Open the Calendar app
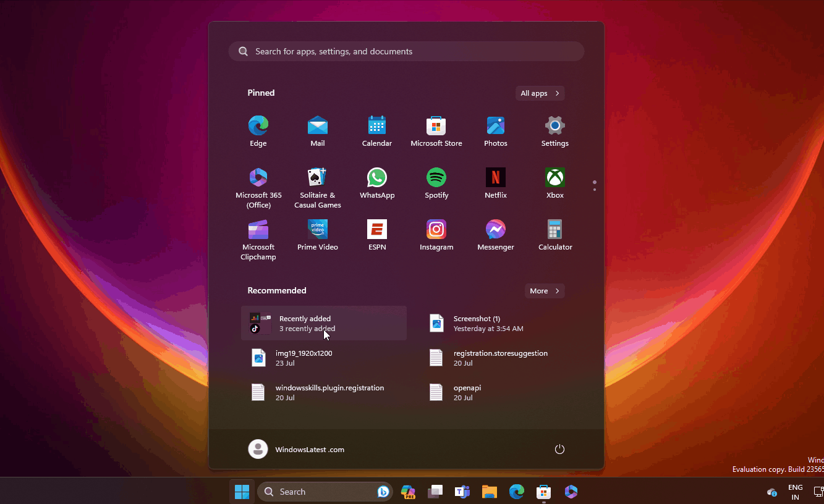This screenshot has width=824, height=504. pyautogui.click(x=377, y=131)
